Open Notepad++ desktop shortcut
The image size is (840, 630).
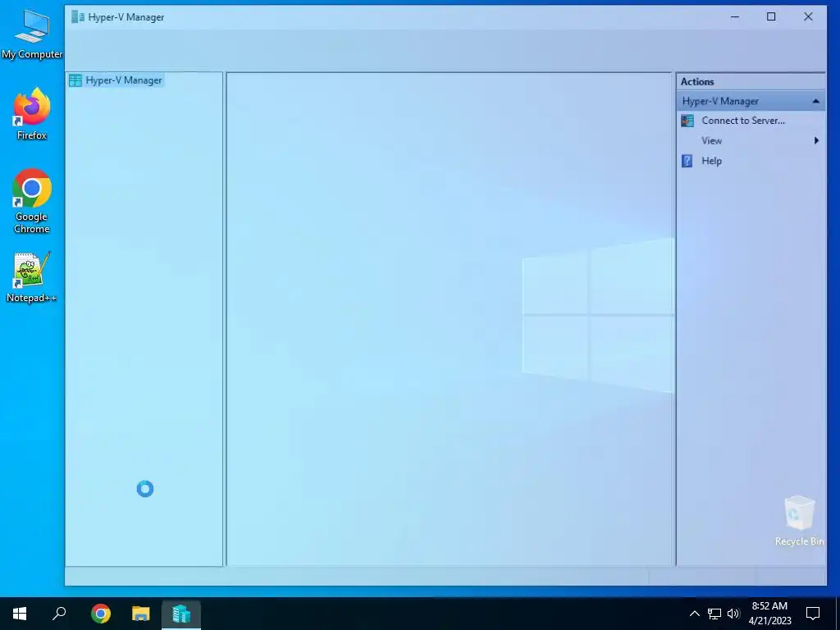(x=32, y=277)
